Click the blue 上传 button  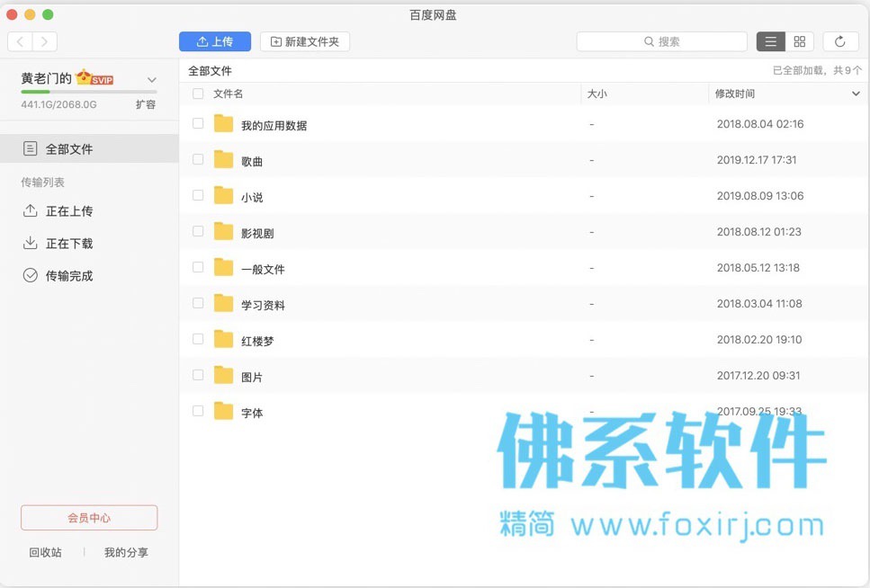pyautogui.click(x=215, y=41)
